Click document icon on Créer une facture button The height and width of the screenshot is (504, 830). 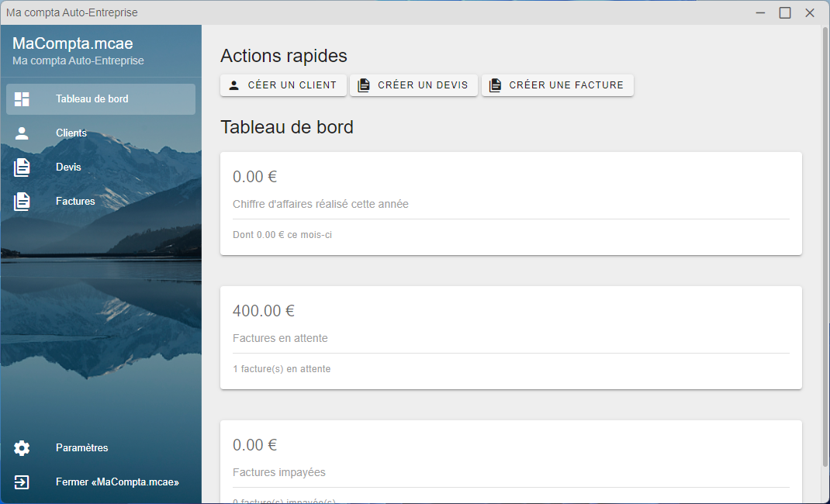(495, 85)
